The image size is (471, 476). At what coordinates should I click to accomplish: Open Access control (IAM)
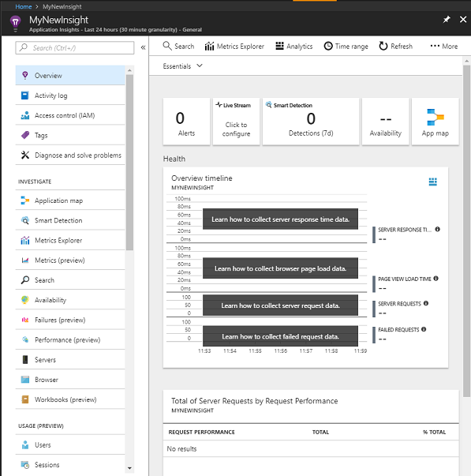click(x=70, y=115)
